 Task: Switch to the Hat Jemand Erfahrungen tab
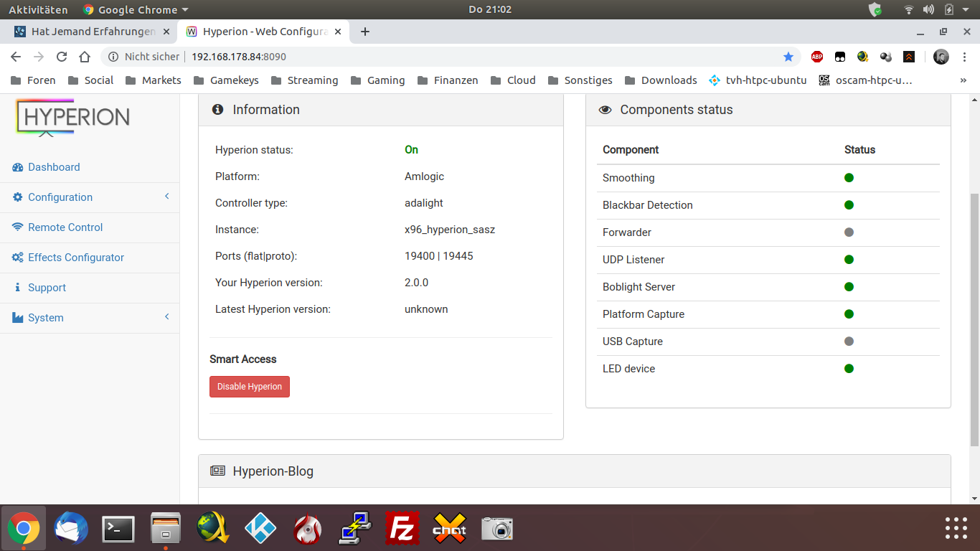[x=90, y=32]
